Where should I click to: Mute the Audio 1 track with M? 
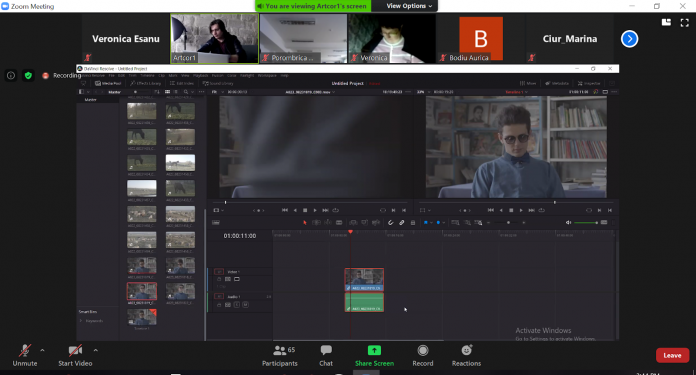click(245, 305)
